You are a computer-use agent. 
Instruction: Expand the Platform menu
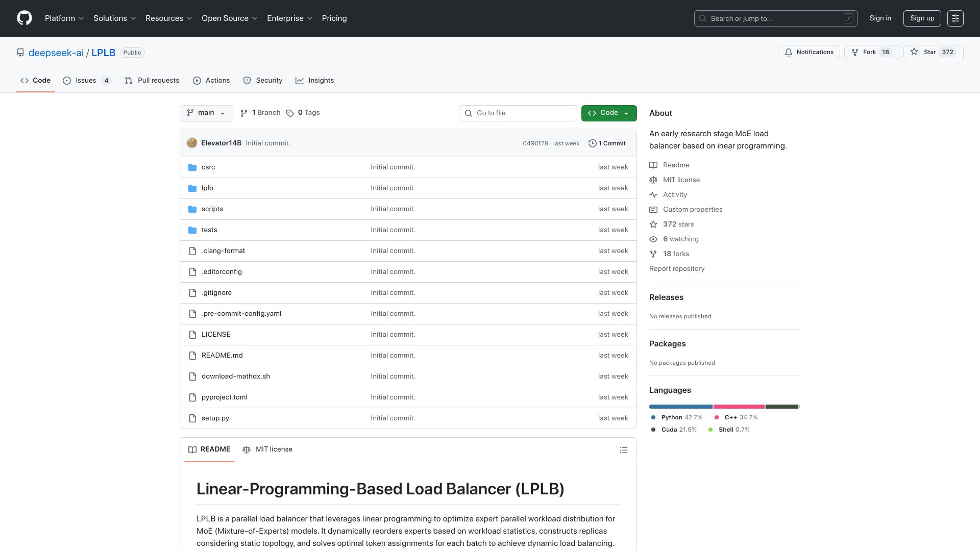pyautogui.click(x=64, y=18)
